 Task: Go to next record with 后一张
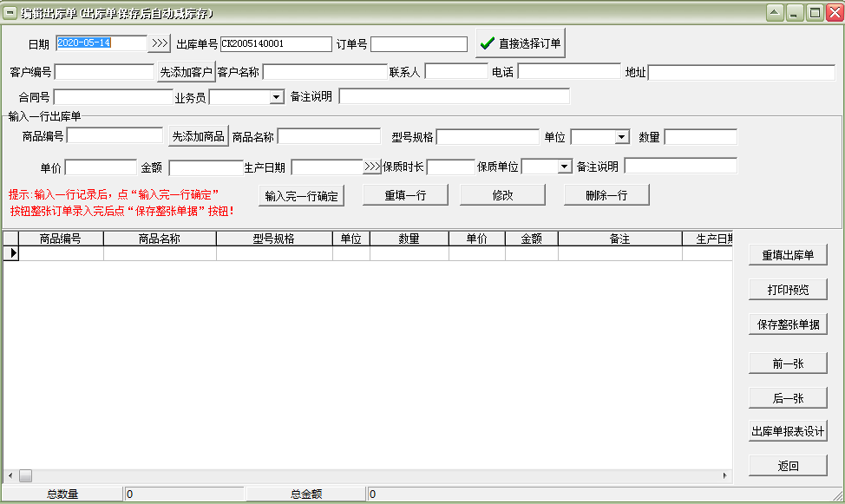[x=788, y=398]
